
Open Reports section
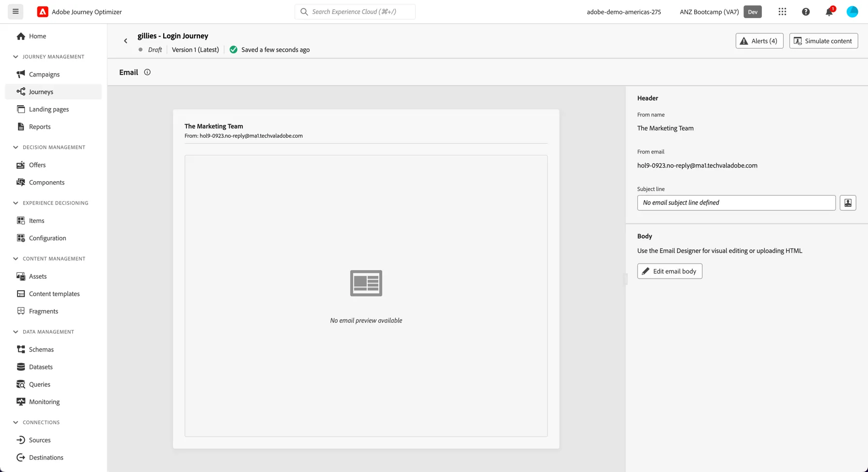(53, 126)
